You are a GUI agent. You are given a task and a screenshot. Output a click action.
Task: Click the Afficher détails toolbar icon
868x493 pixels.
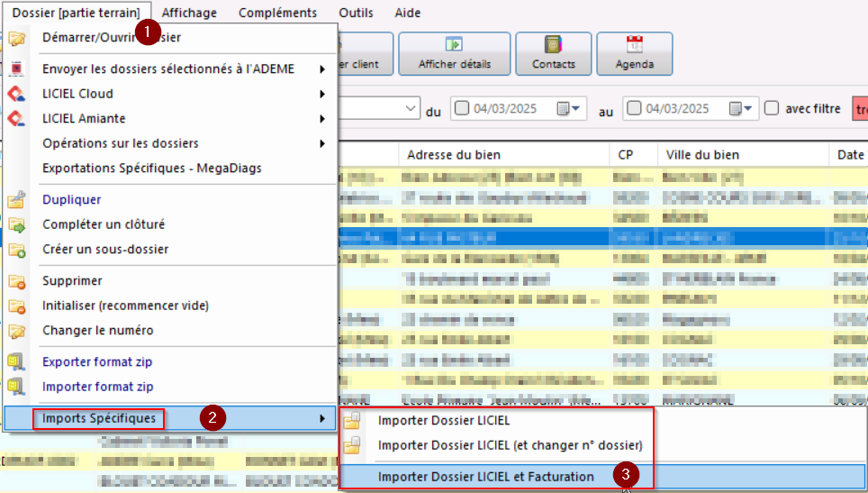[455, 45]
